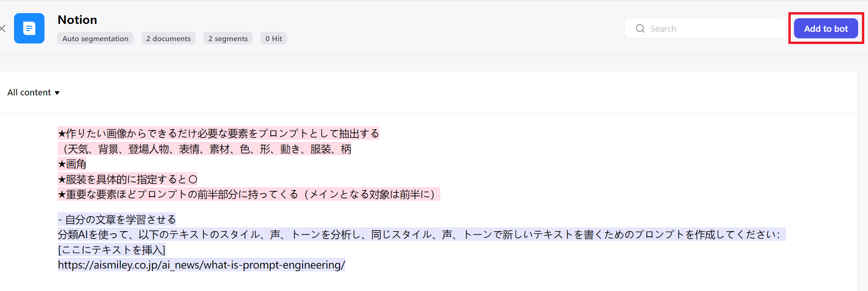
Task: Click the Notion title heading
Action: click(77, 20)
